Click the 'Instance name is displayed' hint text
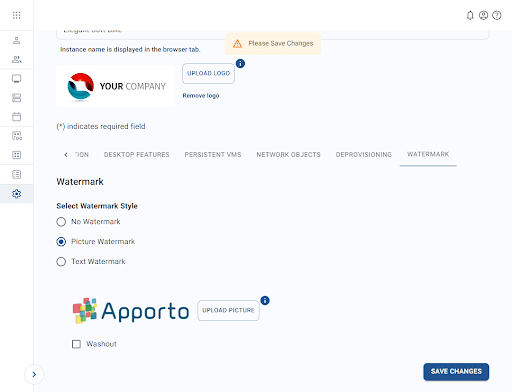Screen dimensions: 512x392 tap(130, 50)
